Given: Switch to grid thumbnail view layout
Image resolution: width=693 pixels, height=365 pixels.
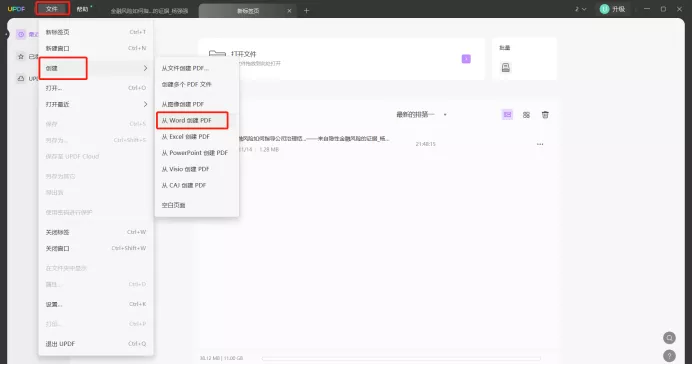Looking at the screenshot, I should [x=526, y=115].
